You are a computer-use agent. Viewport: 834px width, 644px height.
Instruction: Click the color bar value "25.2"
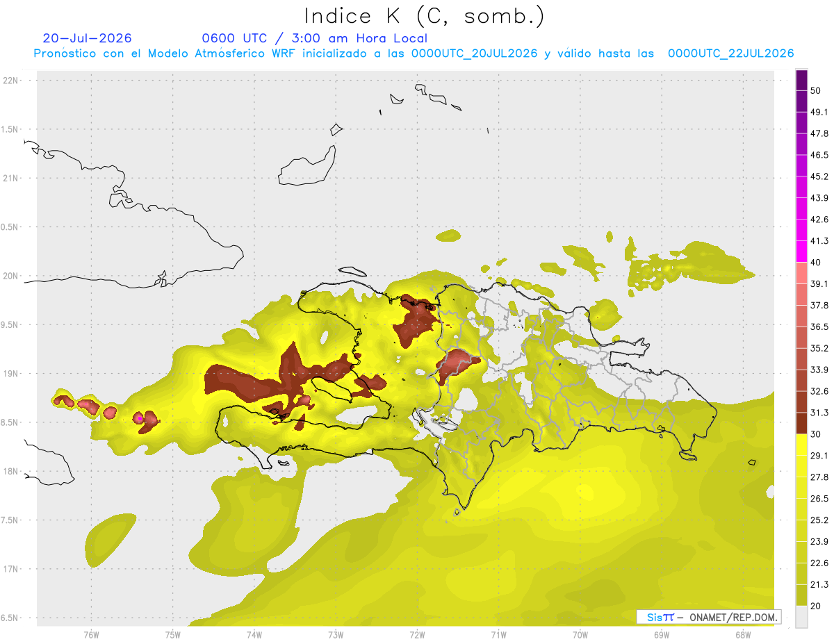pyautogui.click(x=819, y=520)
